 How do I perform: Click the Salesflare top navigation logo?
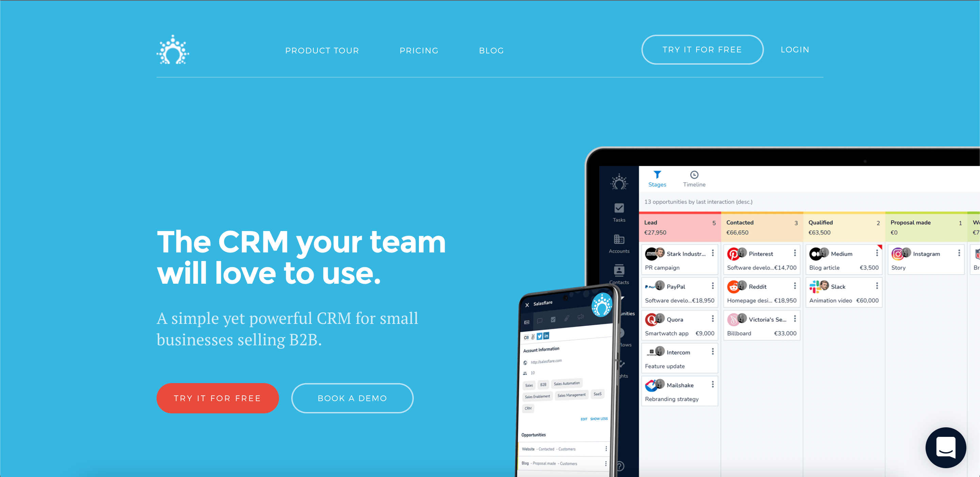174,49
